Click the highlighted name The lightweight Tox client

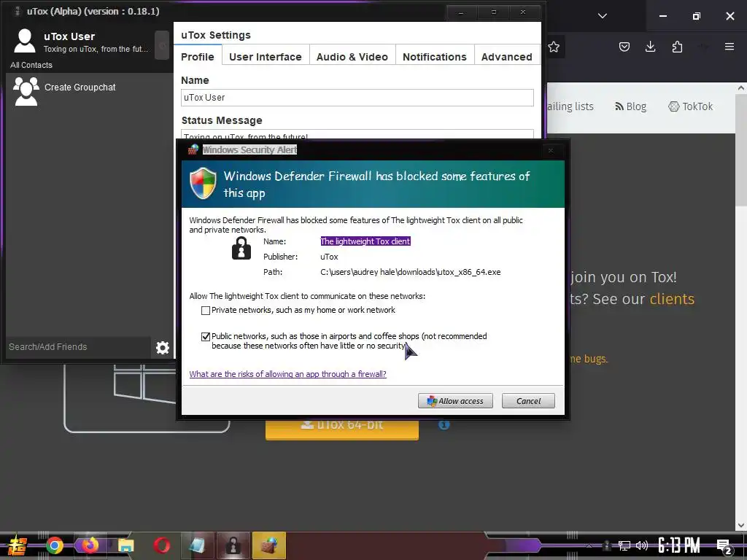click(x=365, y=241)
